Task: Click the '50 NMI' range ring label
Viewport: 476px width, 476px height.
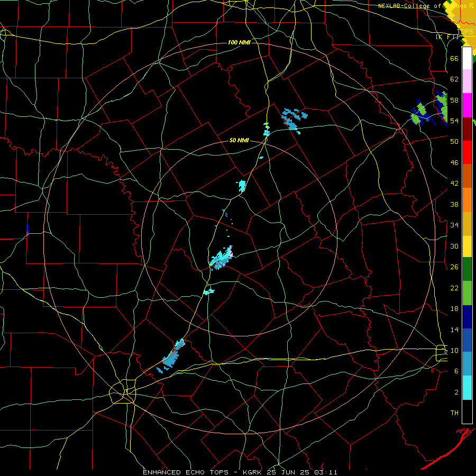Action: [239, 140]
